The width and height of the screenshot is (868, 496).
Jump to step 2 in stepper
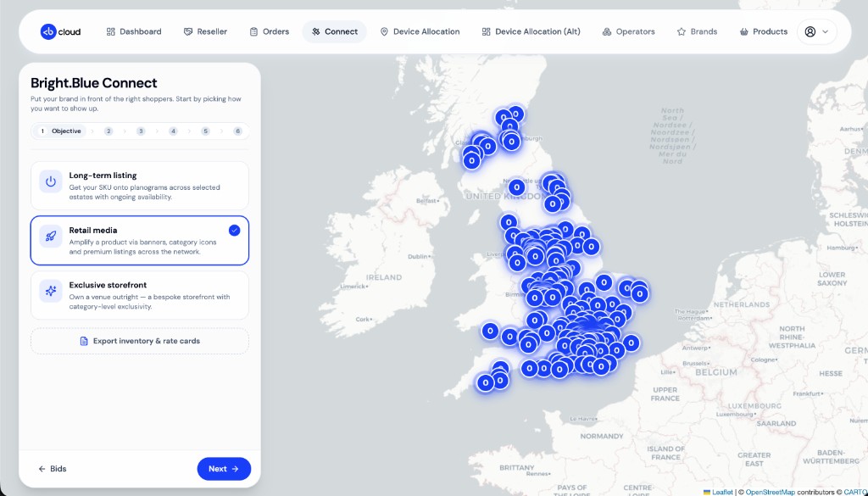(x=108, y=131)
